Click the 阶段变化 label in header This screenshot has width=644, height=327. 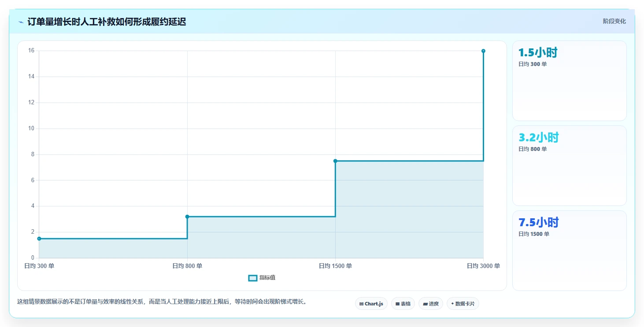coord(614,22)
